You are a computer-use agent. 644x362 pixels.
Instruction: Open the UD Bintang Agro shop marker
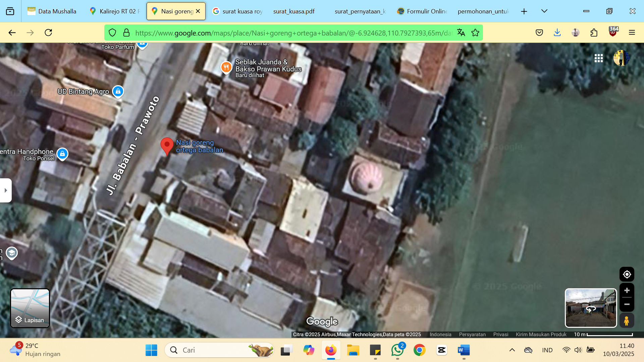[x=118, y=91]
